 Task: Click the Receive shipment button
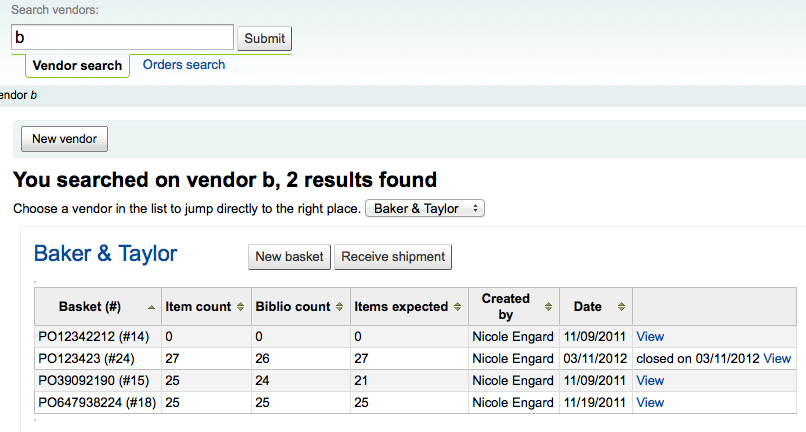(393, 257)
